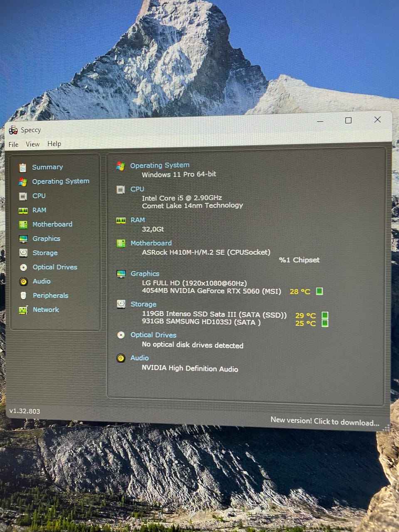Click the Graphics heading in summary pane
Image resolution: width=399 pixels, height=532 pixels.
point(145,274)
